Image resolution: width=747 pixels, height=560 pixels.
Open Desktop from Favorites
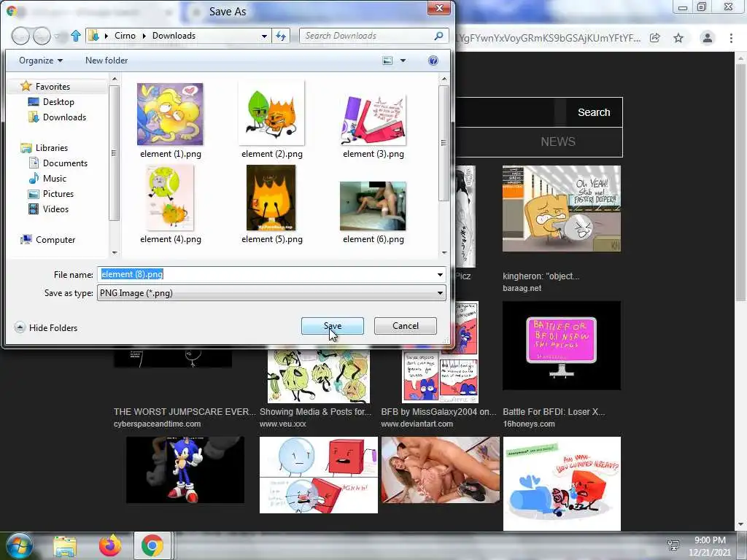[x=58, y=102]
